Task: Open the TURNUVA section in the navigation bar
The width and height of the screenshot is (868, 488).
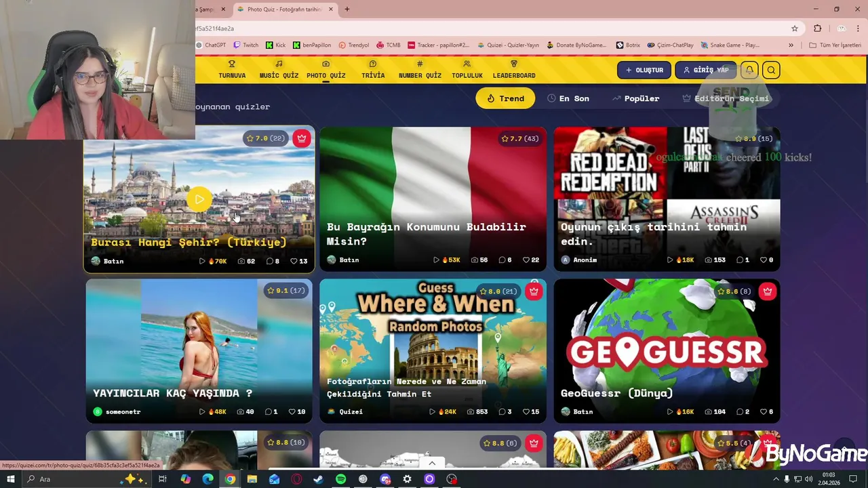Action: 232,70
